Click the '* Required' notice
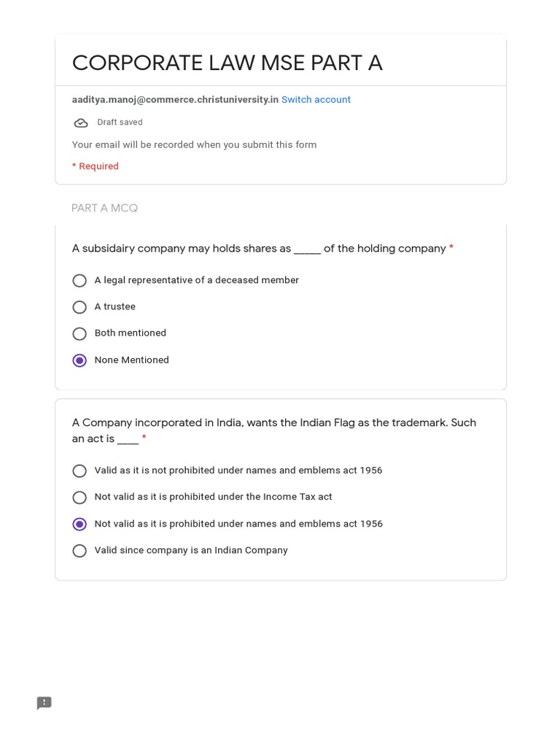Image resolution: width=560 pixels, height=747 pixels. pyautogui.click(x=96, y=166)
